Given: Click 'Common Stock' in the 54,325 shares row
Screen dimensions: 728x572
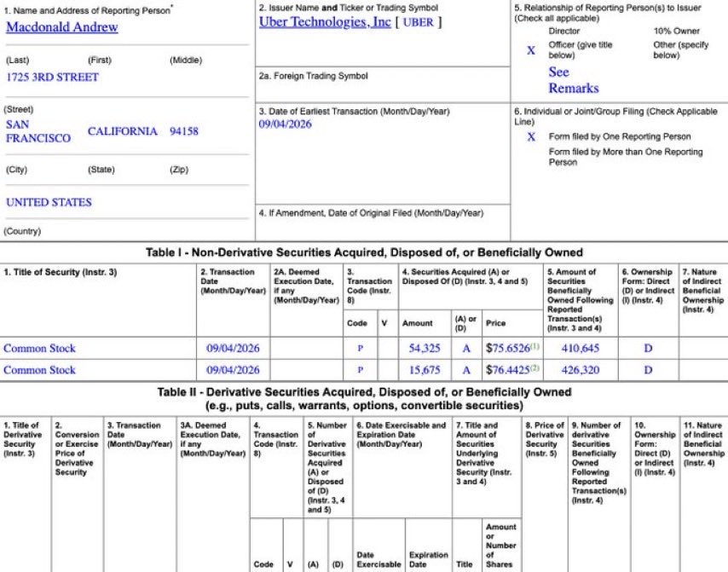Looking at the screenshot, I should click(x=39, y=348).
